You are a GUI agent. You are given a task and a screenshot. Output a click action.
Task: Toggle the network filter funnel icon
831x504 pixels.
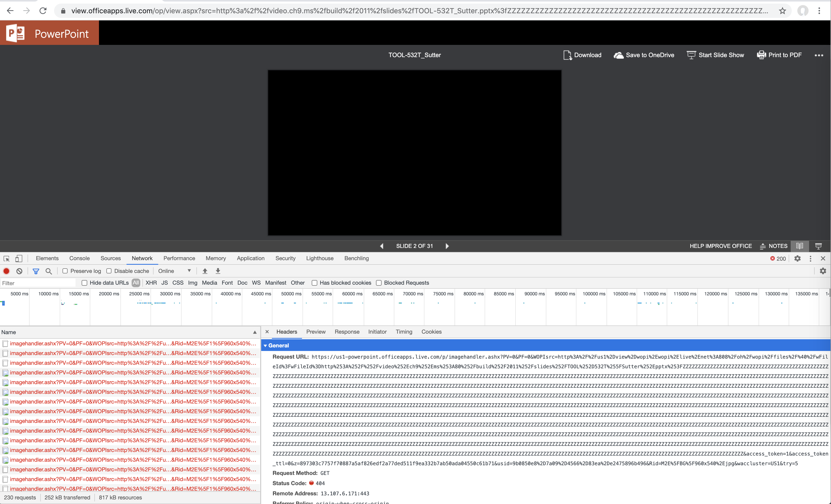click(x=36, y=271)
